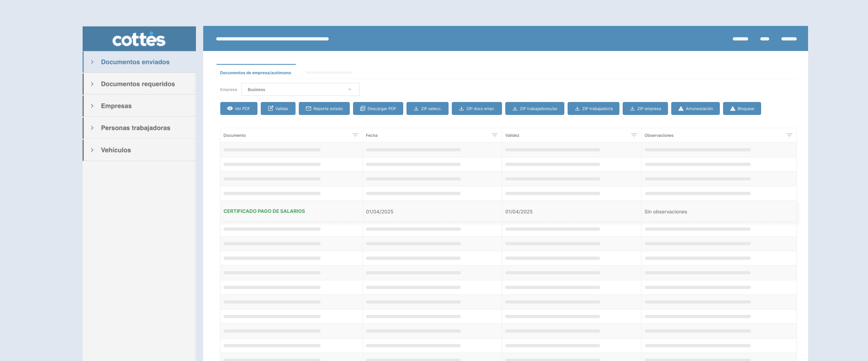Viewport: 868px width, 361px height.
Task: Download the ZIP trabajadores/as archive
Action: [x=534, y=108]
